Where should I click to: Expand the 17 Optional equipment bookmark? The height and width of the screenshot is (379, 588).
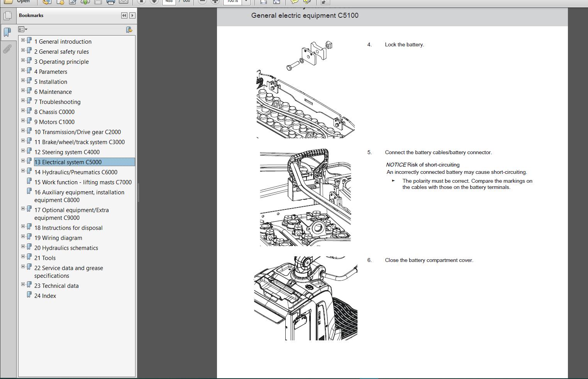[x=23, y=209]
